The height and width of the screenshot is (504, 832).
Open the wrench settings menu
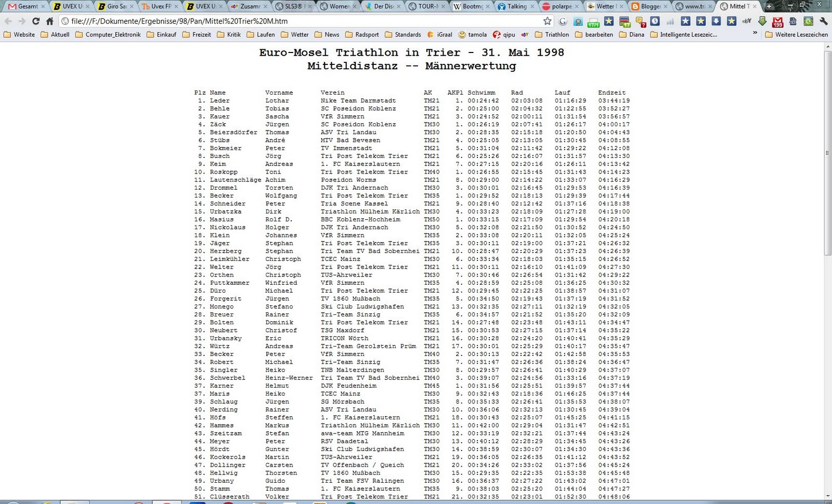coord(824,21)
